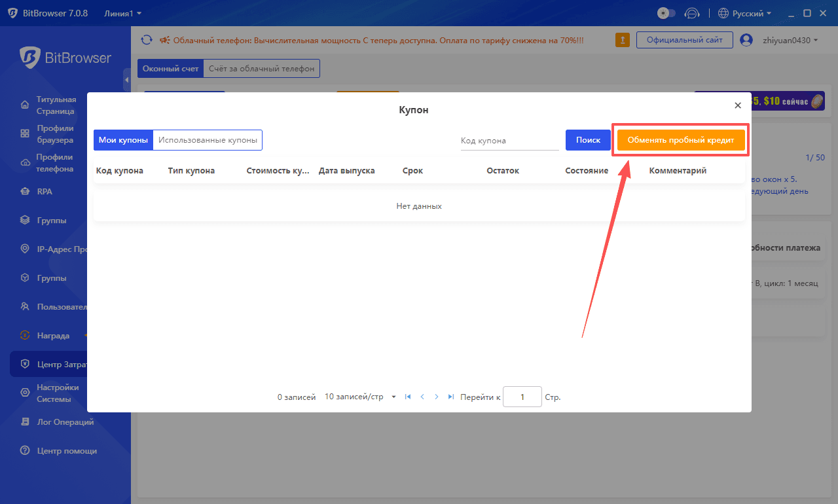This screenshot has height=504, width=838.
Task: Open Профили телефона from the sidebar
Action: tap(59, 162)
